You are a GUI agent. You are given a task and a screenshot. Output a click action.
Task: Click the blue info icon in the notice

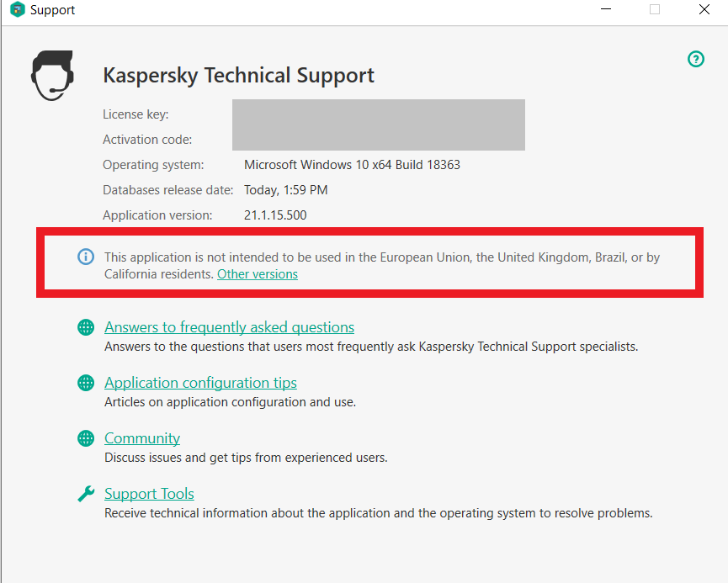pos(86,257)
